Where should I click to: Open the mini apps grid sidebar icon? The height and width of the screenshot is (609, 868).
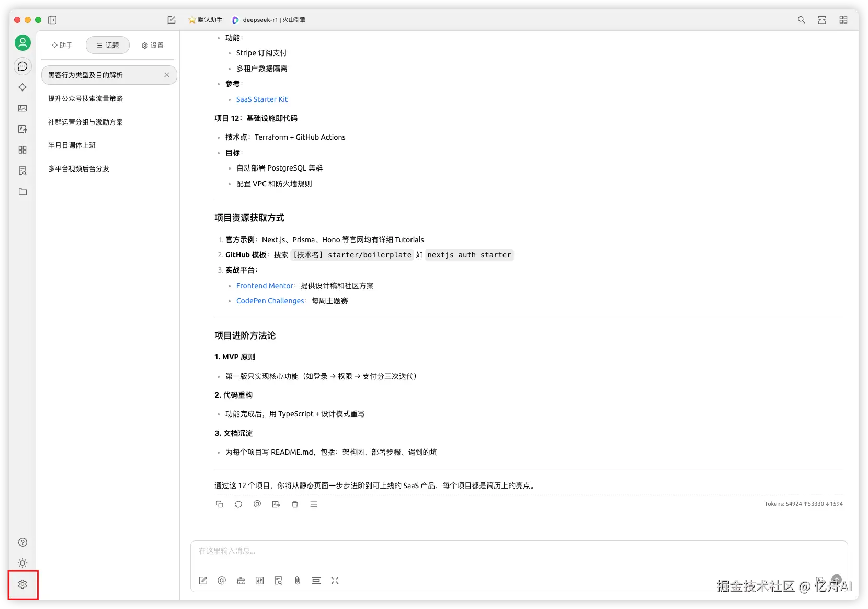tap(22, 150)
